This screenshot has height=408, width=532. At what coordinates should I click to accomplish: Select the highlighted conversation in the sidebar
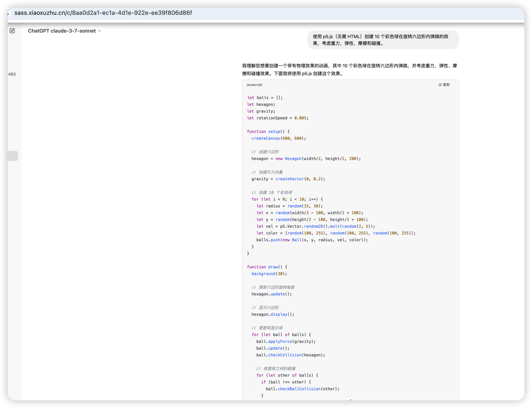(13, 156)
